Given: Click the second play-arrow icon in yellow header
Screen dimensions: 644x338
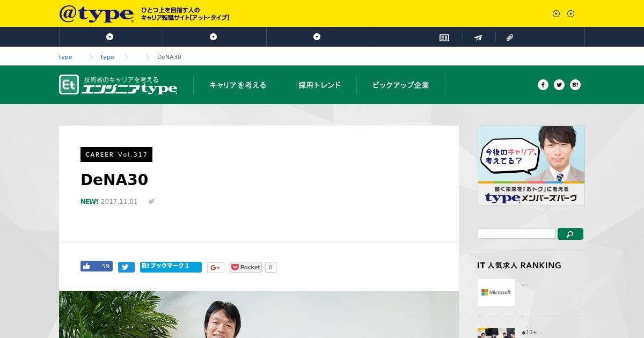Looking at the screenshot, I should [570, 14].
